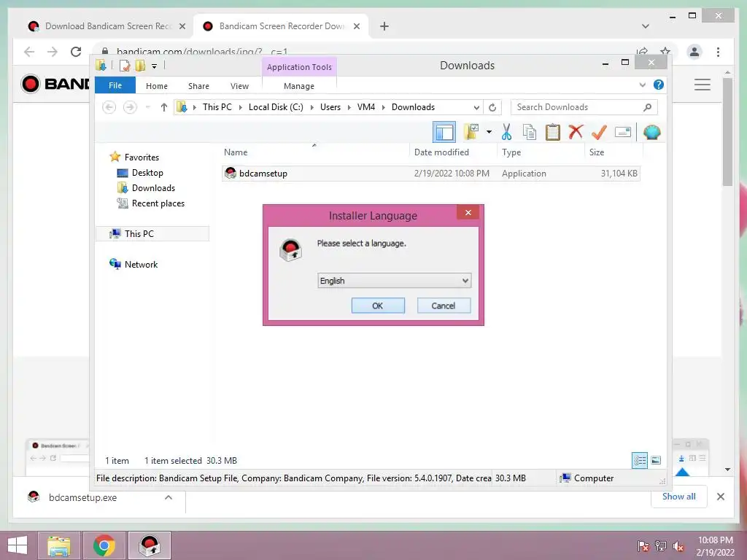This screenshot has width=747, height=560.
Task: Click the red Delete X icon
Action: (x=576, y=132)
